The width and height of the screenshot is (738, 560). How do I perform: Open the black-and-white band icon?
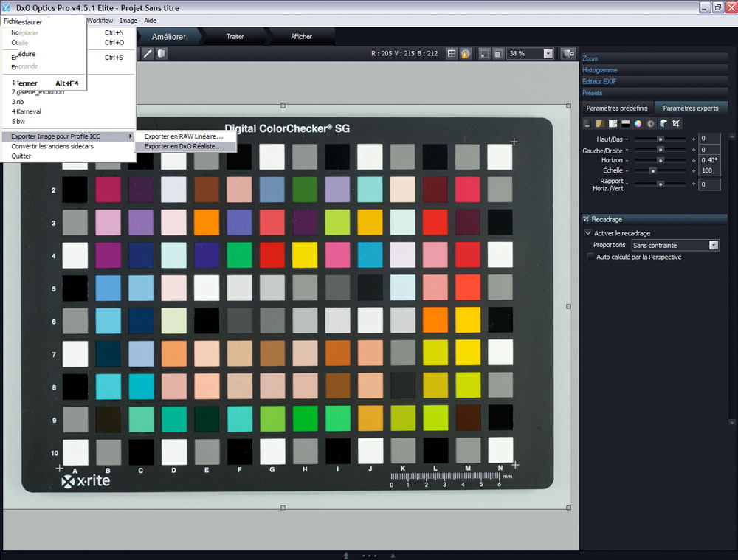click(x=626, y=124)
